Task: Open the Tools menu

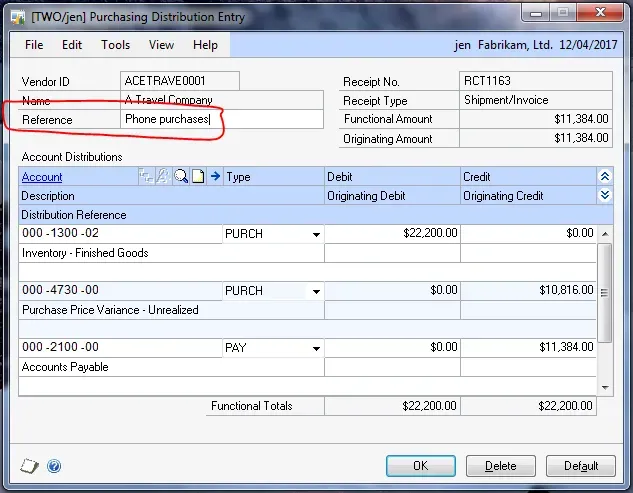Action: click(115, 45)
